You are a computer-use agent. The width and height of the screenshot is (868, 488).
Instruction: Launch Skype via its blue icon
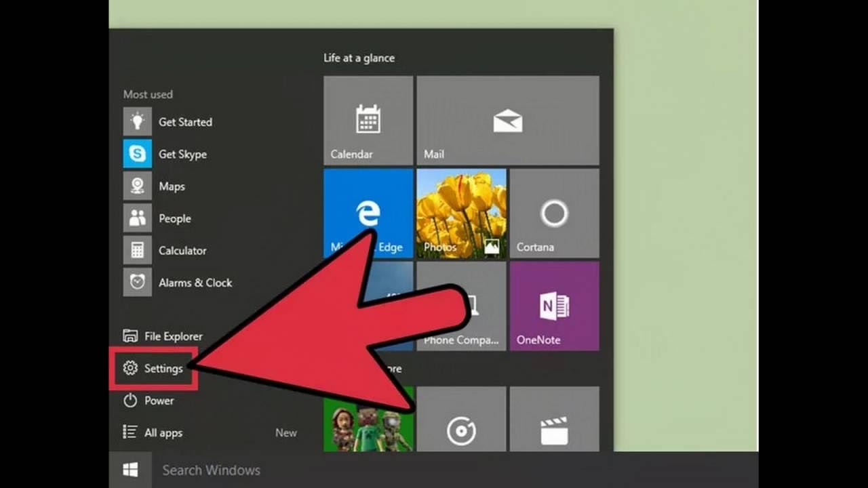point(137,154)
